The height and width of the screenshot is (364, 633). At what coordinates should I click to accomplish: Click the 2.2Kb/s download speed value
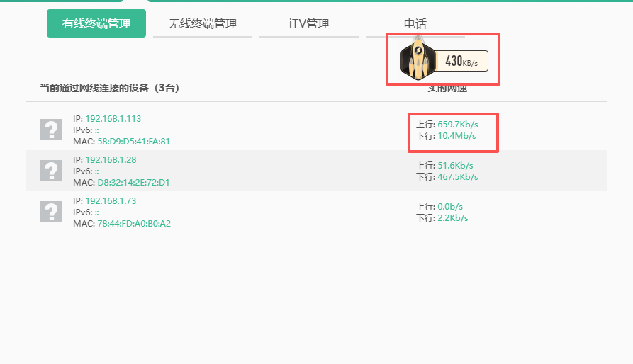[x=452, y=218]
